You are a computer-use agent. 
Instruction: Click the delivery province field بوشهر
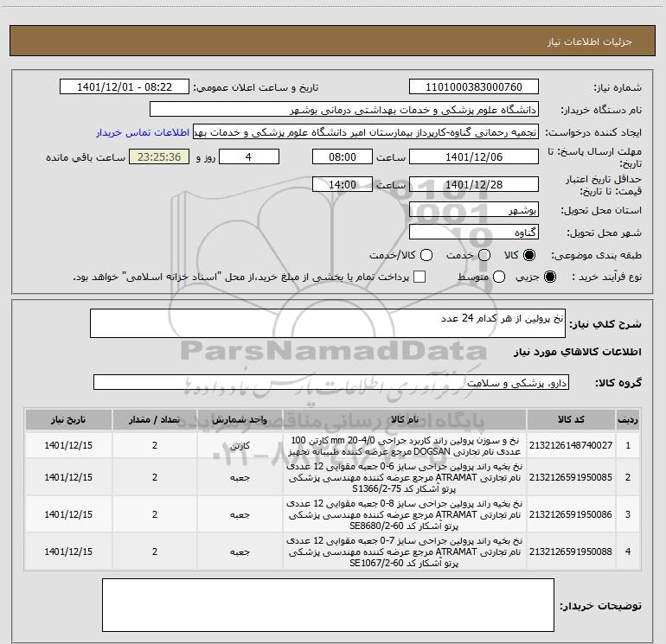click(474, 209)
